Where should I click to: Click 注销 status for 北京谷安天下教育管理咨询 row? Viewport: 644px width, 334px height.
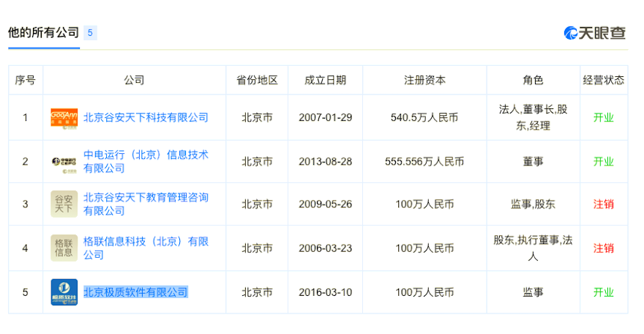pos(604,204)
